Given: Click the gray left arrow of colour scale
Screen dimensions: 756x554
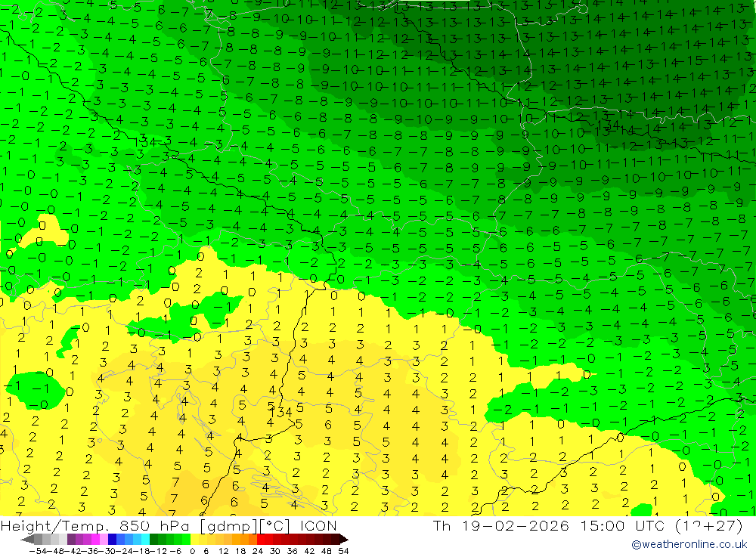Looking at the screenshot, I should click(27, 539).
